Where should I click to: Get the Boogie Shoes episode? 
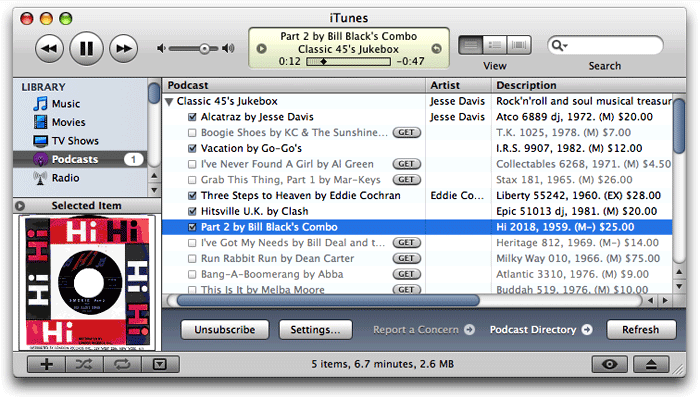coord(406,133)
